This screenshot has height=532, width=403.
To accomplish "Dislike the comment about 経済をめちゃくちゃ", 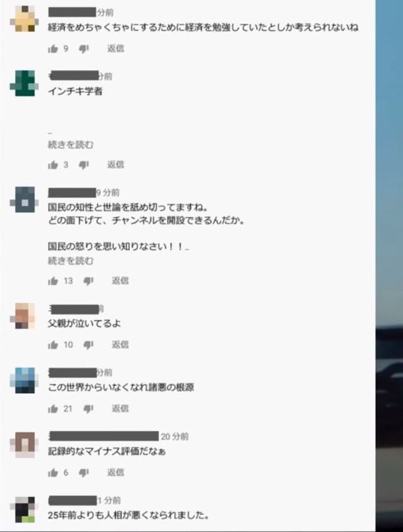I will (x=84, y=49).
